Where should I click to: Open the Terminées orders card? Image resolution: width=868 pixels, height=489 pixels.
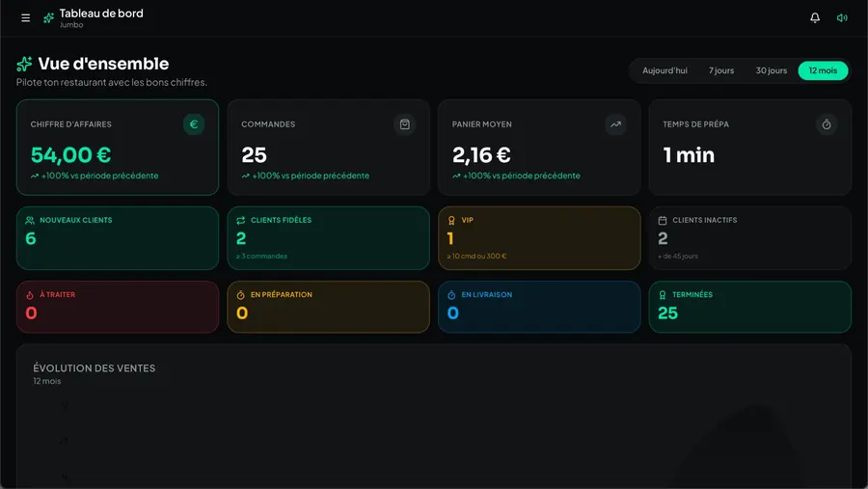tap(750, 307)
